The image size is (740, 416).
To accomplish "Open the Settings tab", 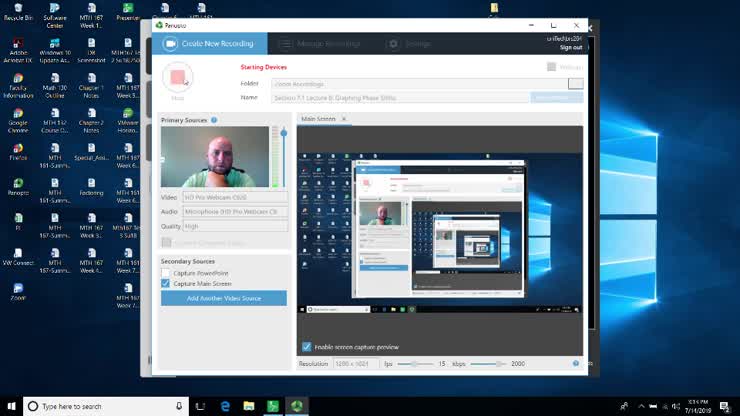I will tap(410, 44).
